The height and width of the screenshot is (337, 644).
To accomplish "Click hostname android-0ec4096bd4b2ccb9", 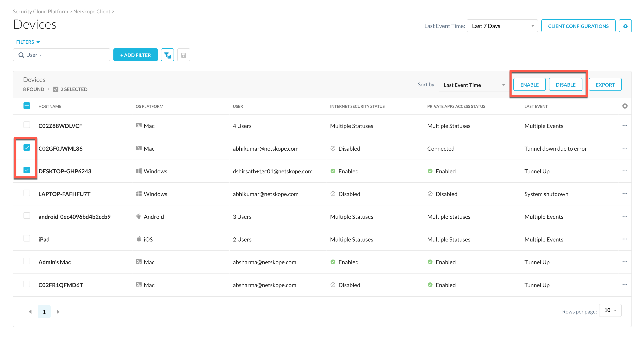I will 74,217.
